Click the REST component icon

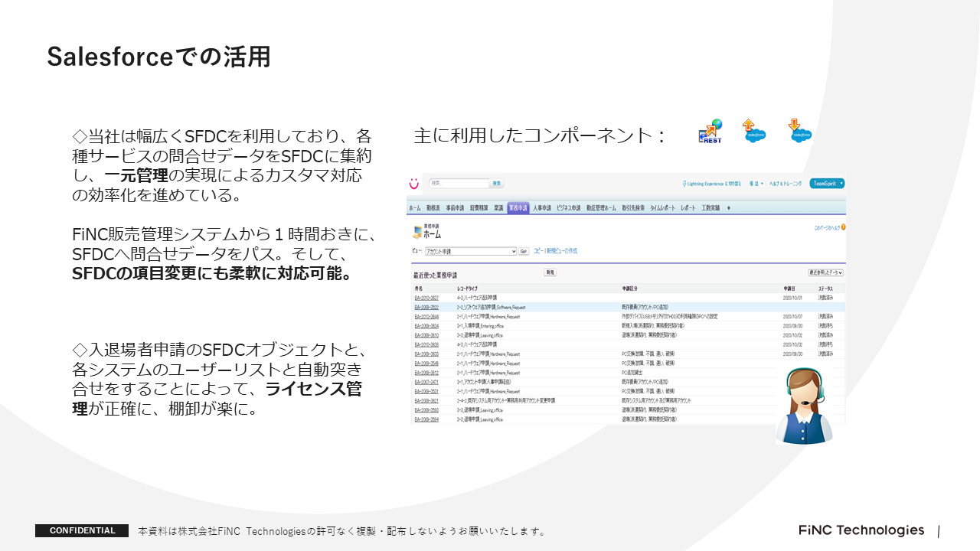(710, 132)
